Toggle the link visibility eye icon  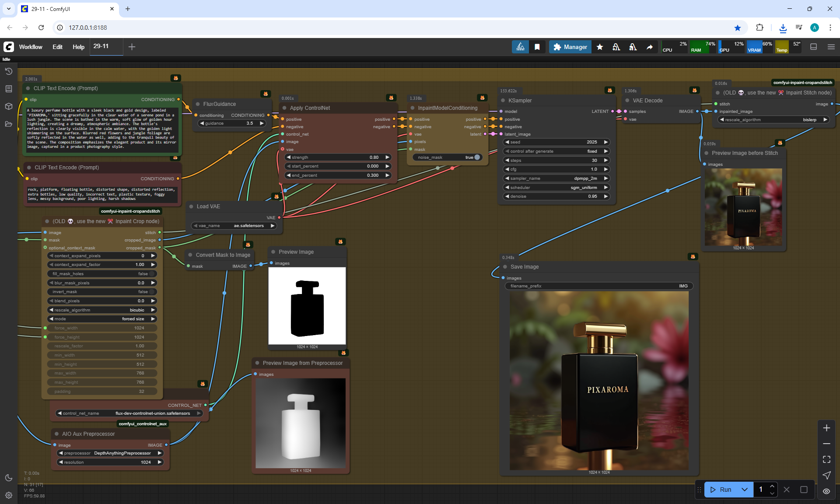tap(826, 491)
